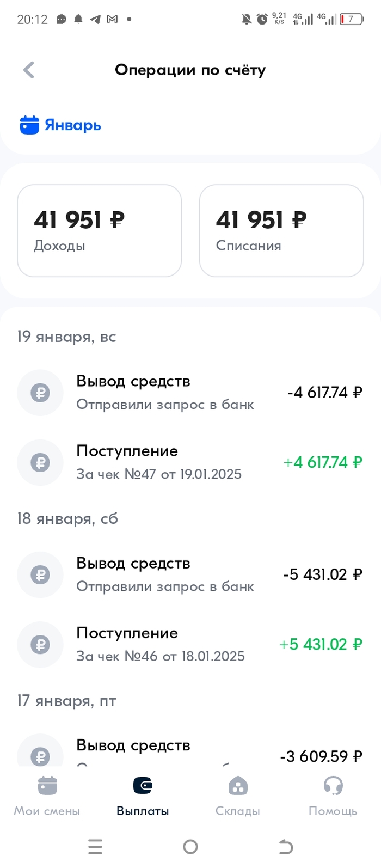Select the Выплаты wallet tab
Image resolution: width=381 pixels, height=868 pixels.
(143, 796)
